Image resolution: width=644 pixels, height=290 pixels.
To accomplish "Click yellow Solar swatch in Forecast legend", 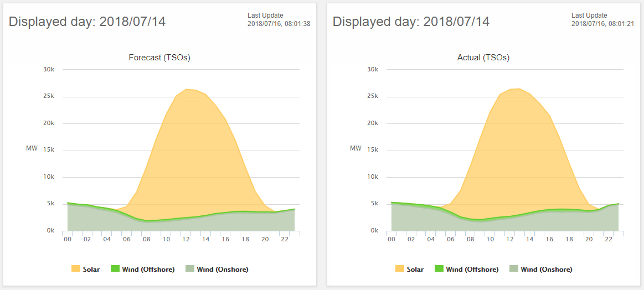I will (x=76, y=269).
